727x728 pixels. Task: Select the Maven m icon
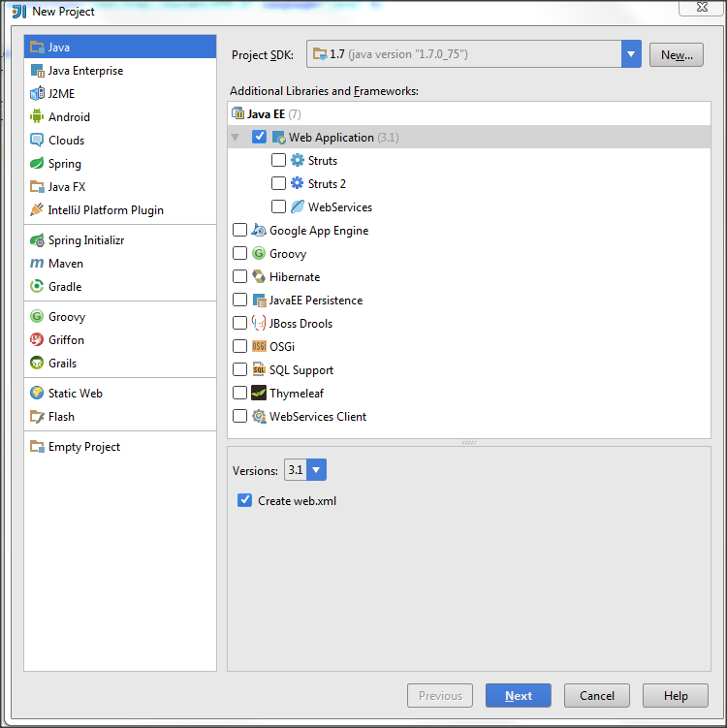pyautogui.click(x=37, y=264)
